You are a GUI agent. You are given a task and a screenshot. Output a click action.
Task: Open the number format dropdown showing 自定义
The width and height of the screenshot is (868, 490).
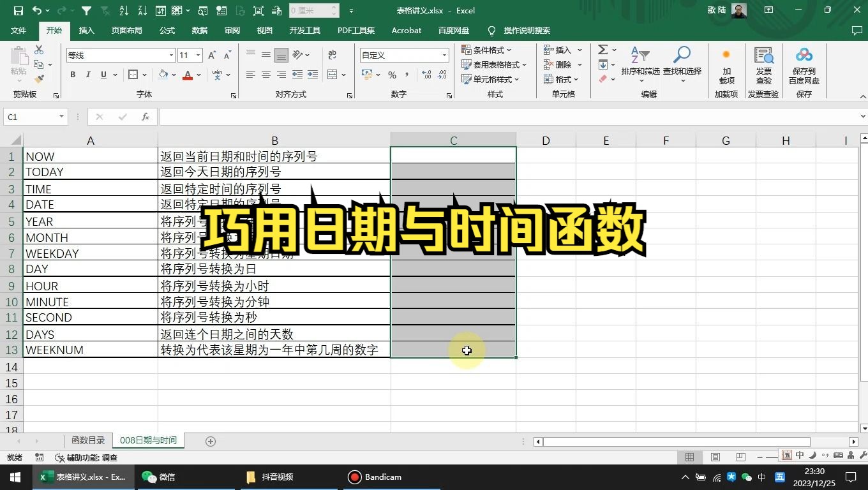click(x=444, y=55)
